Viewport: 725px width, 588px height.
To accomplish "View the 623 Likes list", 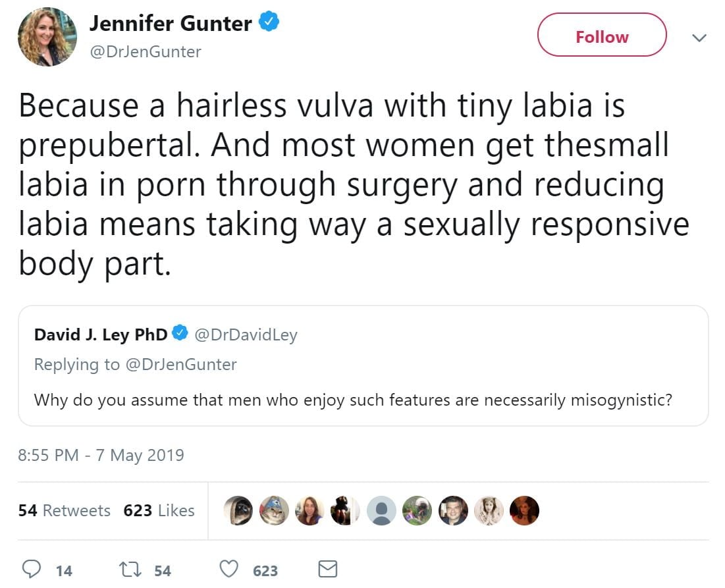I will (159, 510).
